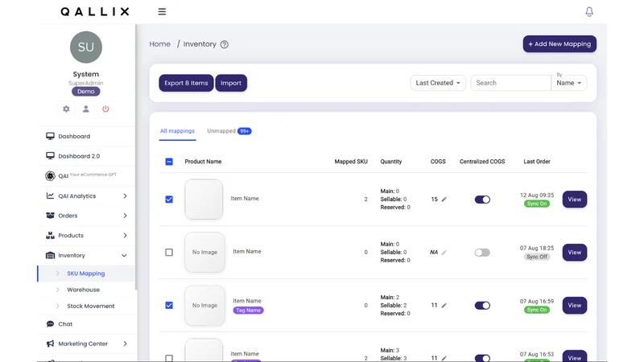The image size is (644, 362).
Task: Check the checkbox in 07 Aug 18:25 row
Action: (169, 253)
